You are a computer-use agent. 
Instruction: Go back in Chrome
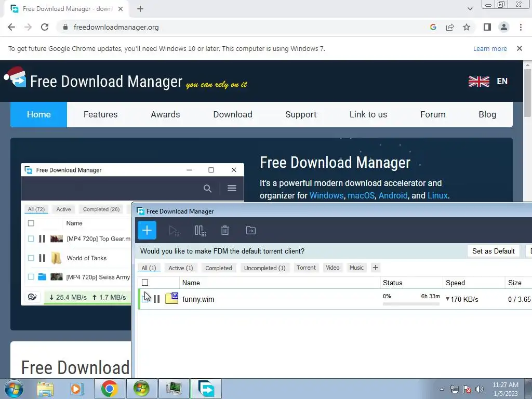(x=11, y=27)
